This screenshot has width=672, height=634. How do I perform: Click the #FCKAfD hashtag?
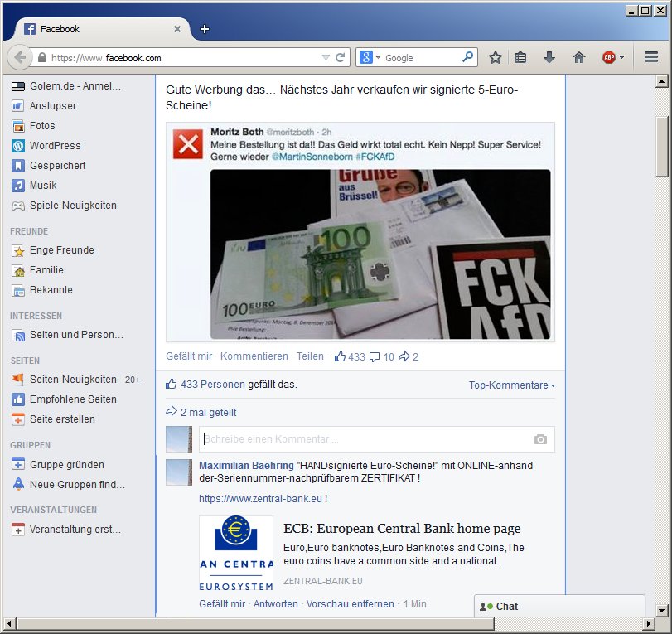[x=375, y=157]
